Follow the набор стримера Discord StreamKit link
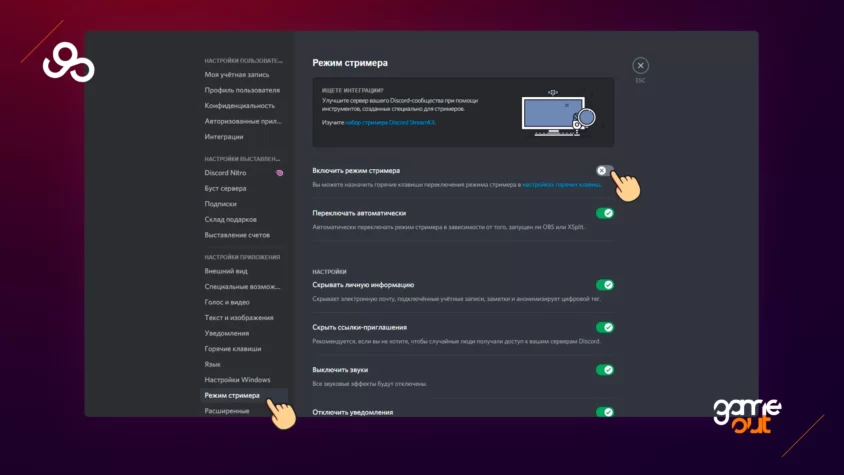Screen dimensions: 844x475 click(390, 123)
